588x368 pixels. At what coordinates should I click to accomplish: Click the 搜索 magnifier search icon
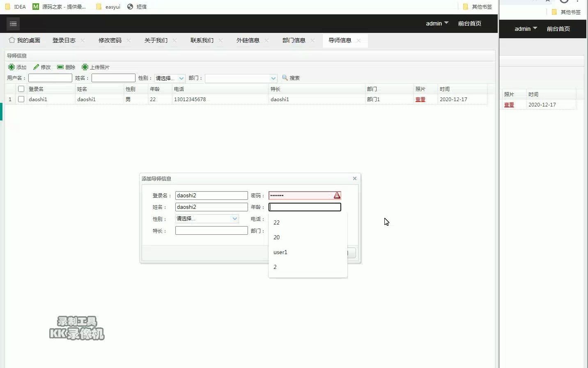pyautogui.click(x=285, y=78)
